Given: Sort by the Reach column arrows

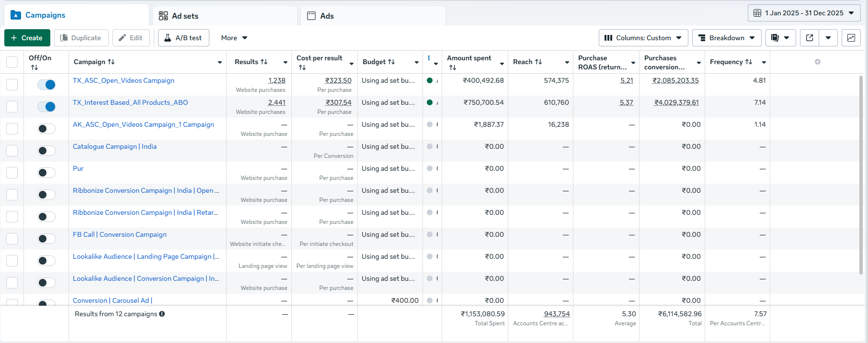Looking at the screenshot, I should click(538, 62).
